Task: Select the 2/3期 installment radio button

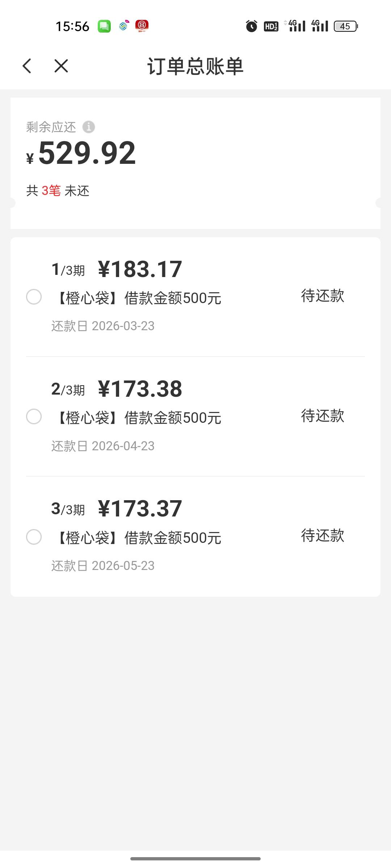Action: pyautogui.click(x=34, y=417)
